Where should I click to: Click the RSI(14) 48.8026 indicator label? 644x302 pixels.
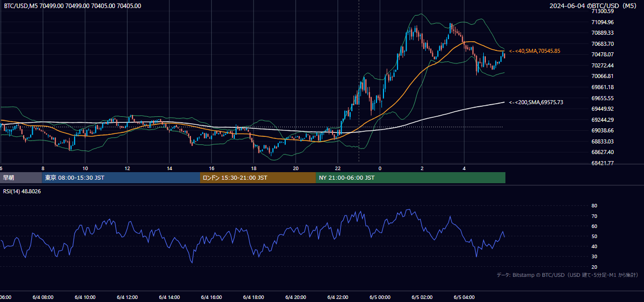pyautogui.click(x=22, y=191)
